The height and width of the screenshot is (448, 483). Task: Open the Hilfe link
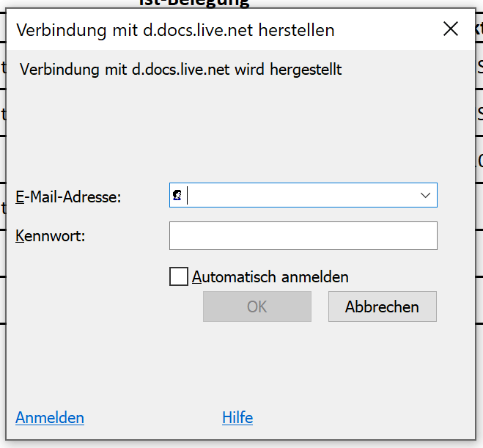(x=237, y=418)
